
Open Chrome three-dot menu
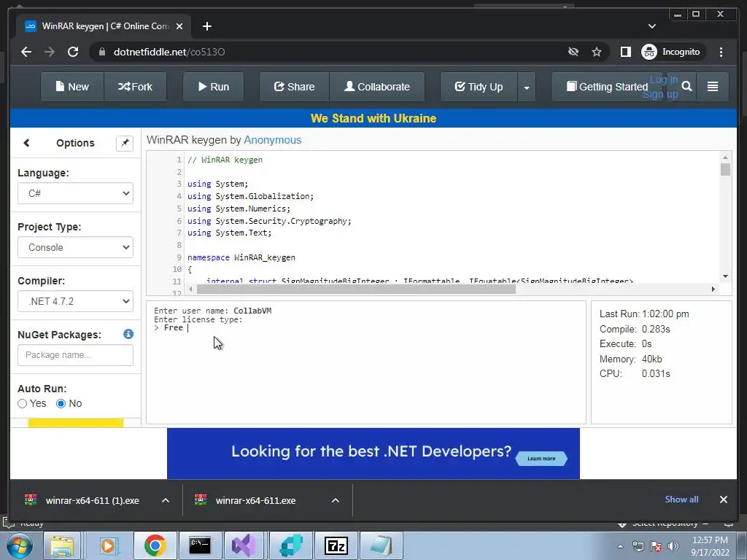[721, 52]
